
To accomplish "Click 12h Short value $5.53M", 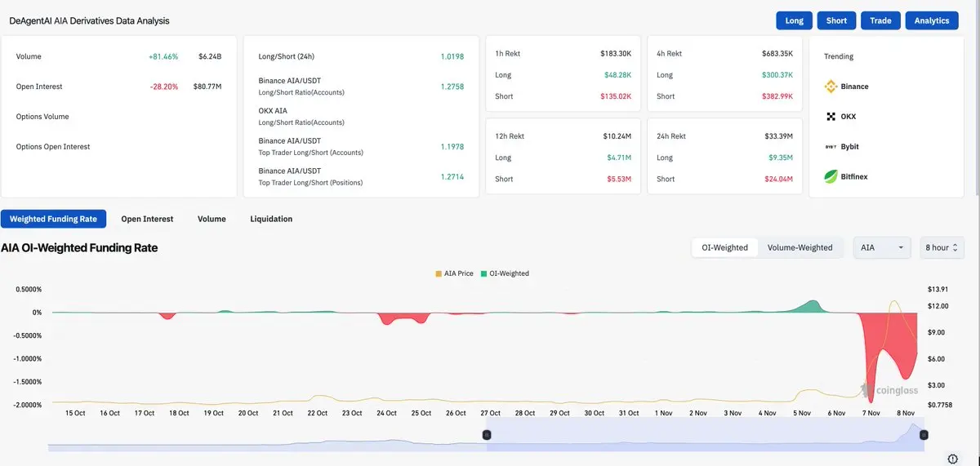I will tap(619, 179).
